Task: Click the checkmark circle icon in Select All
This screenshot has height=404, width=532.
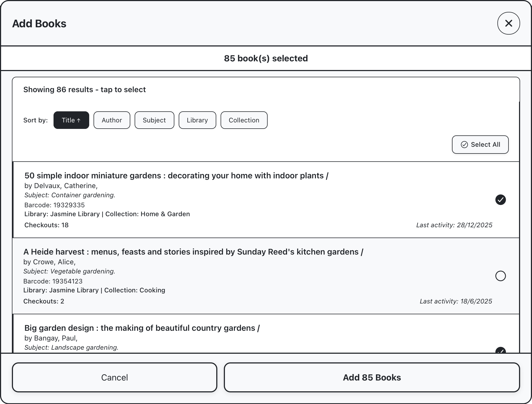Action: [464, 145]
